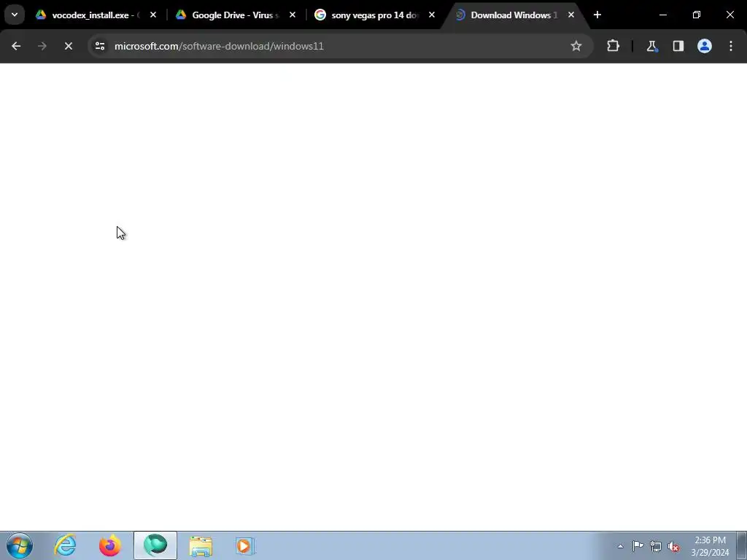747x560 pixels.
Task: Open Chrome Labs flask icon
Action: pos(651,46)
